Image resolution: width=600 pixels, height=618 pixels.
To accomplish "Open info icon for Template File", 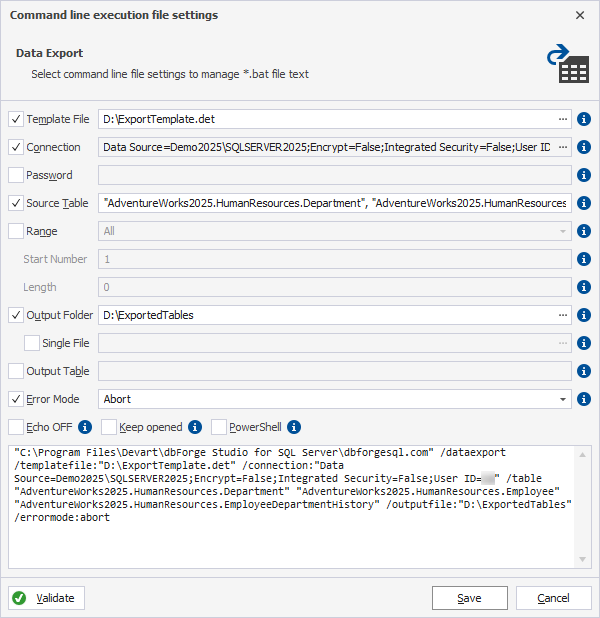I will [x=583, y=119].
